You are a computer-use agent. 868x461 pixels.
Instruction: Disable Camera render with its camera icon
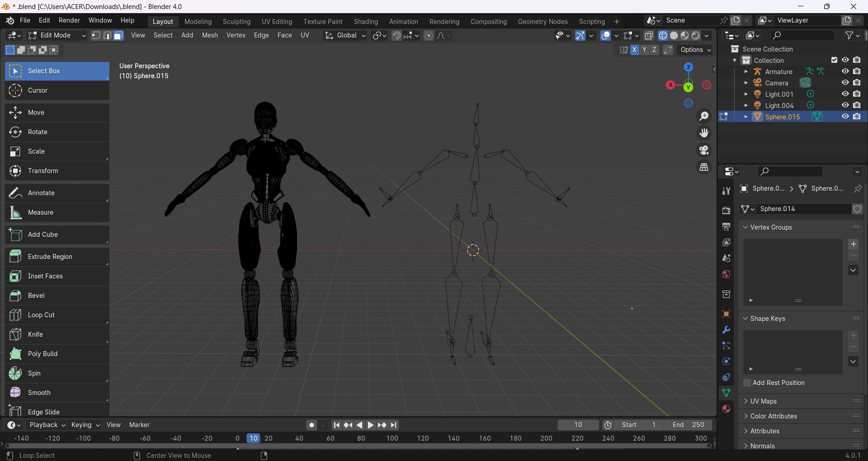[x=857, y=83]
